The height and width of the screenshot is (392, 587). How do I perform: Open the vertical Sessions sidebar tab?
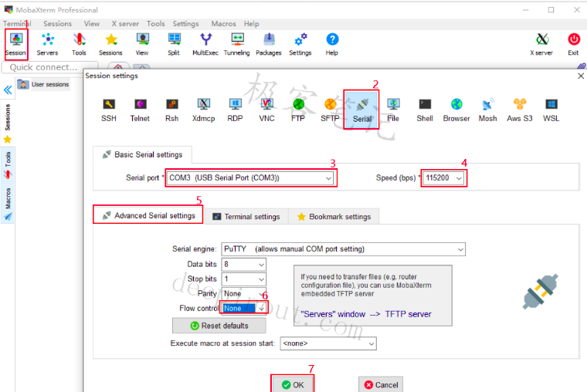pyautogui.click(x=8, y=123)
